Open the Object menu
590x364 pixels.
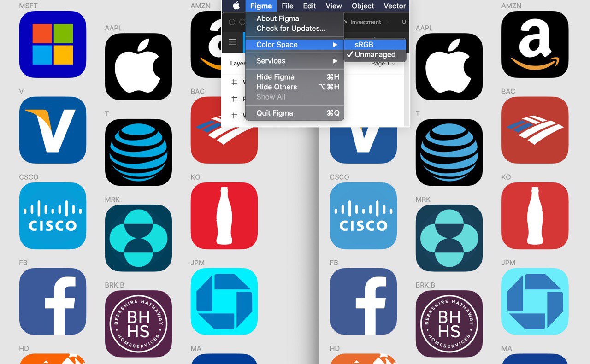(363, 6)
